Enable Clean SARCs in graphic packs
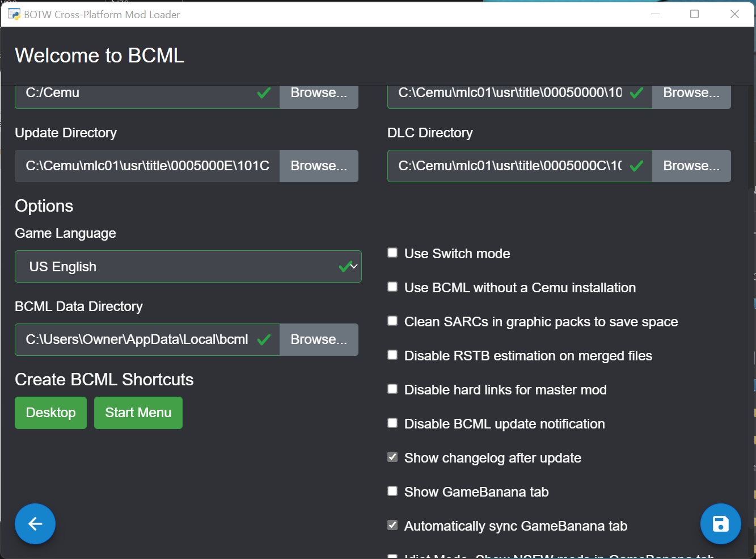The image size is (756, 559). [x=392, y=321]
